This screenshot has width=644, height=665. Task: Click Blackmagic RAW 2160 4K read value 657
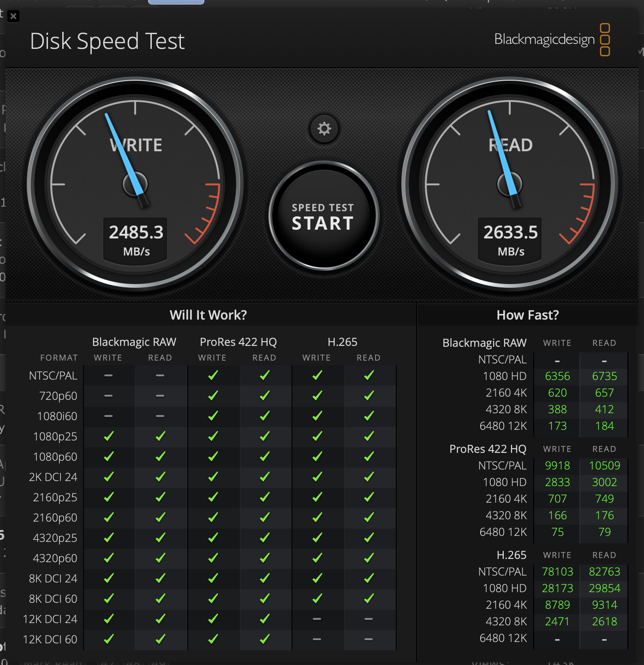[x=605, y=393]
